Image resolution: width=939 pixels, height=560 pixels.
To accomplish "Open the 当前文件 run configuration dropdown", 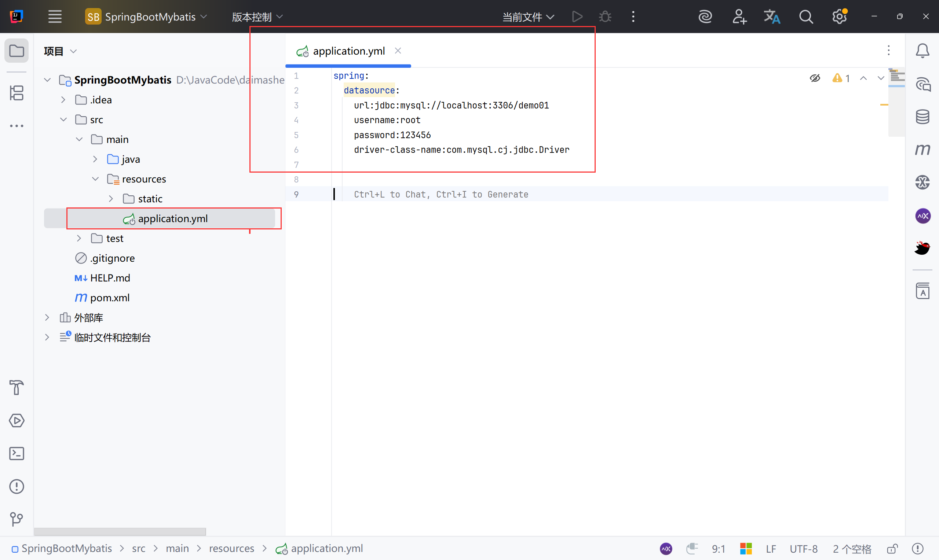I will [528, 17].
